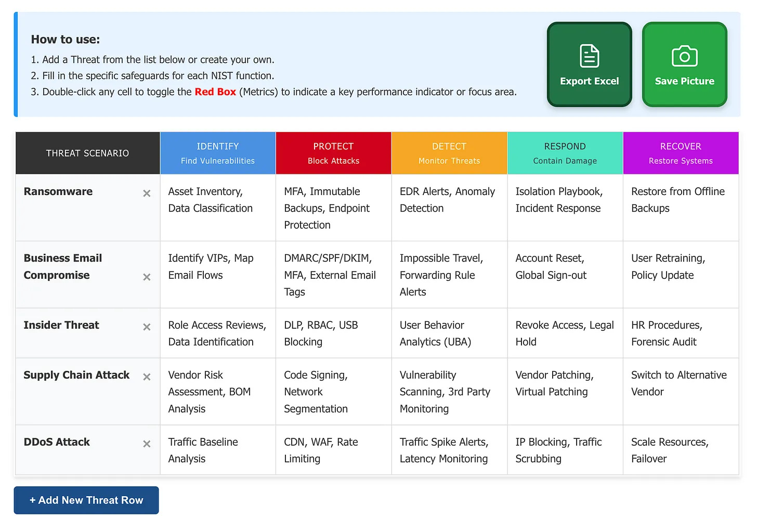Click cell 'Vendor Patching, Virtual Patching'
Viewport: 757px width, 532px height.
click(x=565, y=392)
